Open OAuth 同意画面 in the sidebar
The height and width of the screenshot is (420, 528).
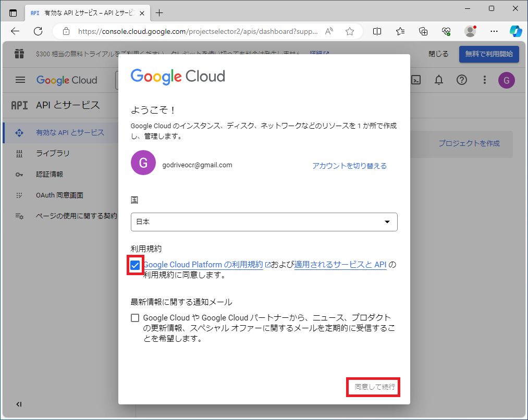point(60,195)
